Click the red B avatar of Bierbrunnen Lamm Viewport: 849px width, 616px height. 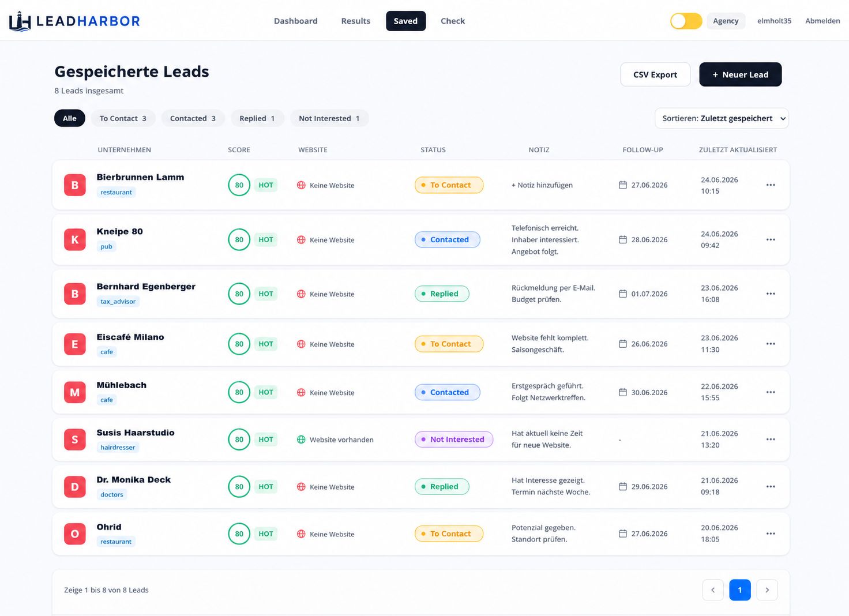pos(75,185)
